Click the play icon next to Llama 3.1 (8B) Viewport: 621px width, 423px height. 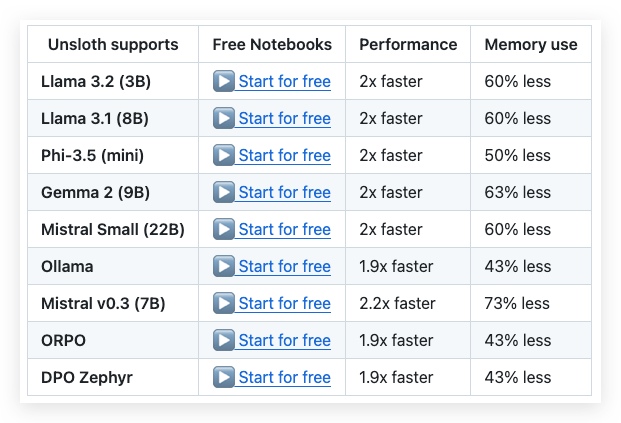pos(224,118)
